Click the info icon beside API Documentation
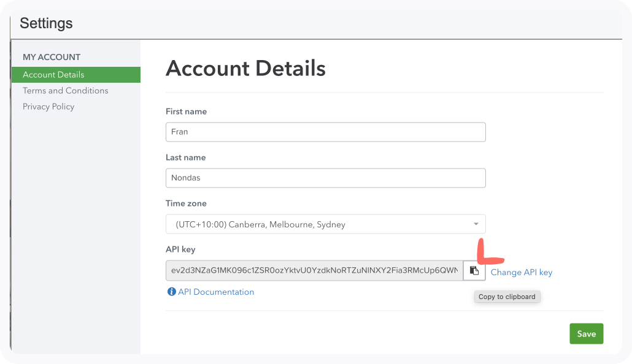The height and width of the screenshot is (364, 632). pos(171,292)
